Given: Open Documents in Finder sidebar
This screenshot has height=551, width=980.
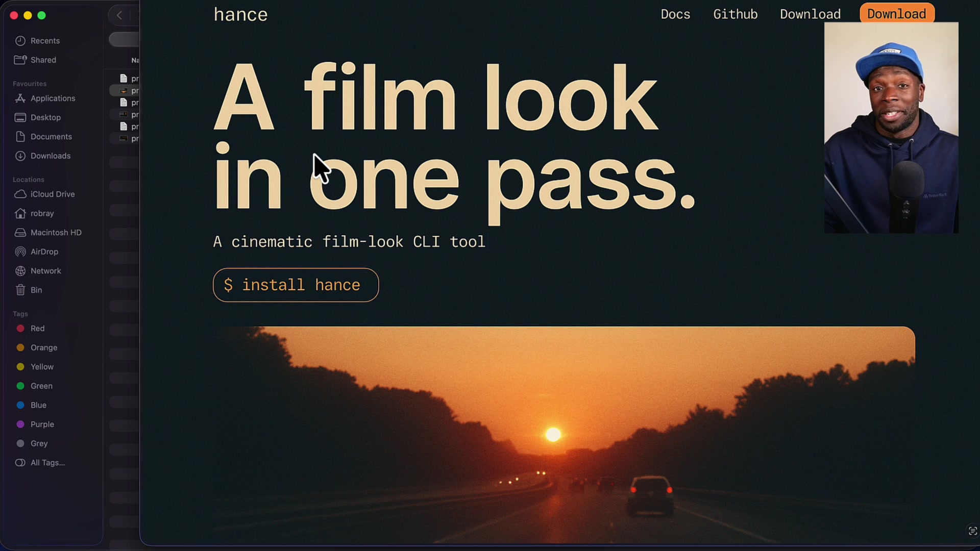Looking at the screenshot, I should 51,137.
